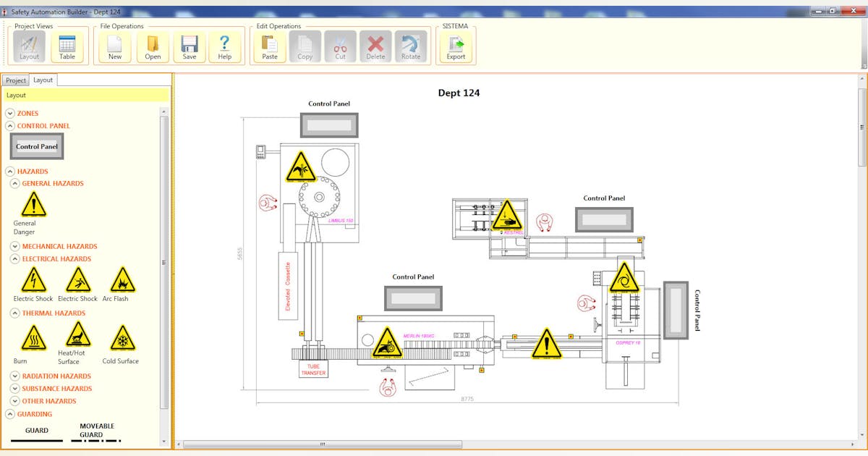Viewport: 868px width, 456px height.
Task: Expand the SUBSTANCE HAZARDS category
Action: point(15,388)
